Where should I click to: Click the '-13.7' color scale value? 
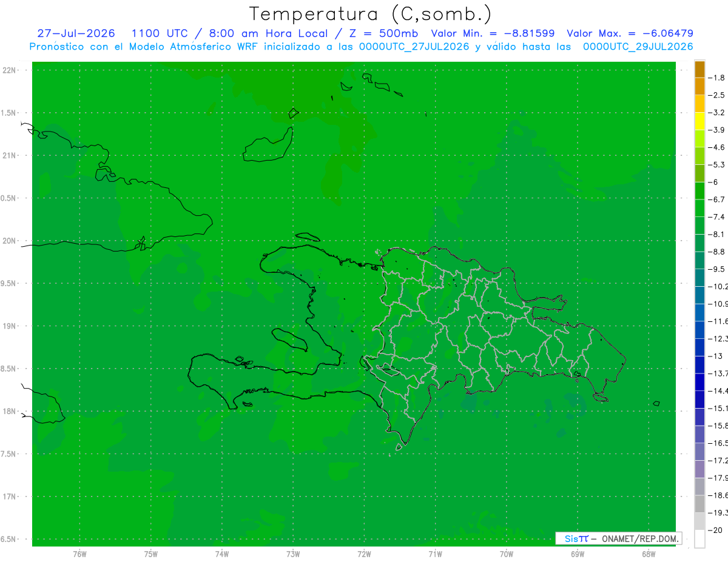pyautogui.click(x=718, y=373)
